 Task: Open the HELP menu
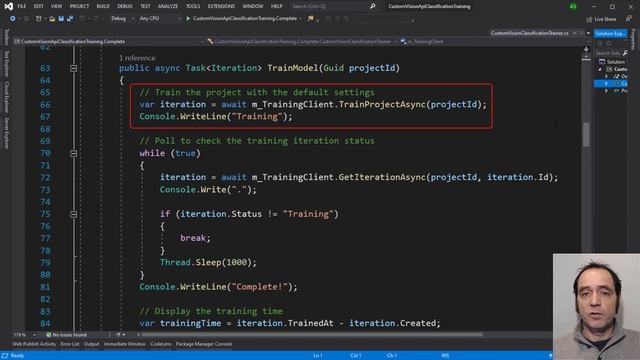(x=276, y=6)
